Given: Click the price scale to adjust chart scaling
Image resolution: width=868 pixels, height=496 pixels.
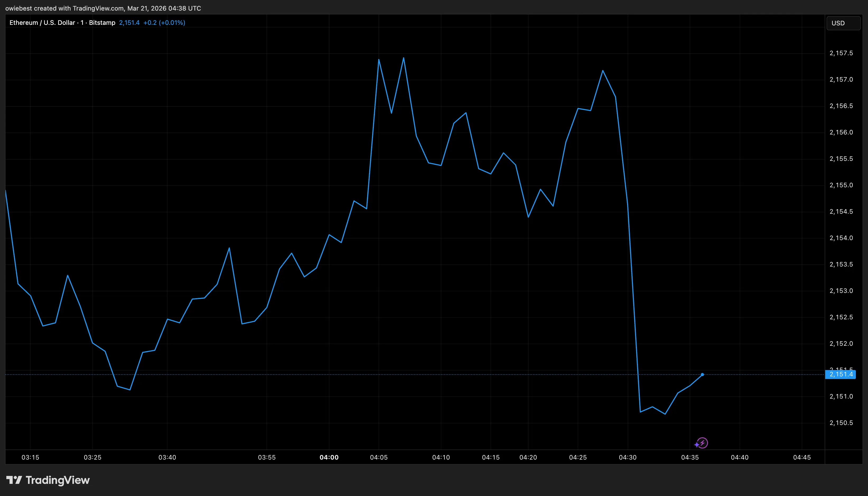Looking at the screenshot, I should pyautogui.click(x=841, y=238).
